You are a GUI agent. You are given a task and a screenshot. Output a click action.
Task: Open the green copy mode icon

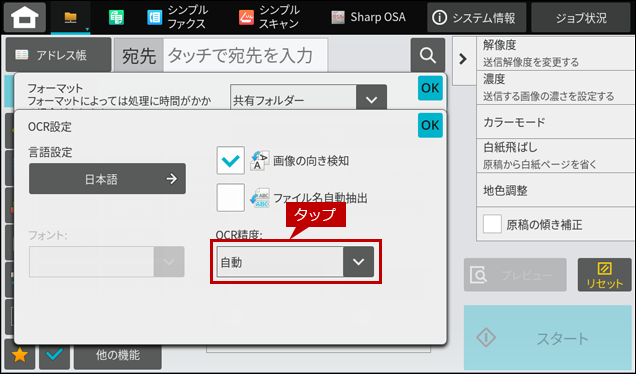tap(116, 17)
